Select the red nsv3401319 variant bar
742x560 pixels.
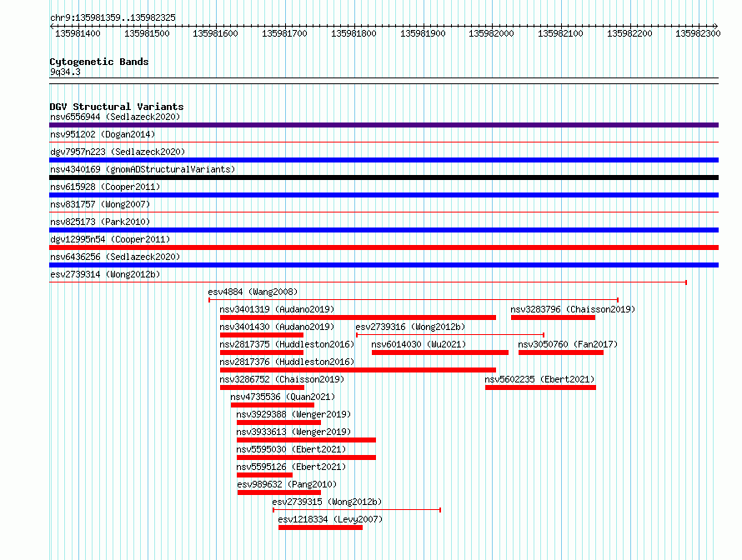tap(358, 317)
